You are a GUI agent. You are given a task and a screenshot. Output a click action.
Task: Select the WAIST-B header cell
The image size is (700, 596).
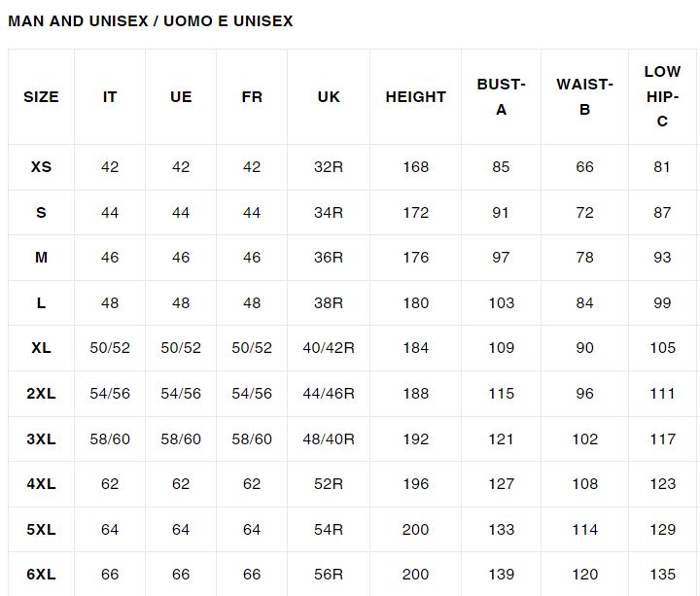(x=584, y=97)
